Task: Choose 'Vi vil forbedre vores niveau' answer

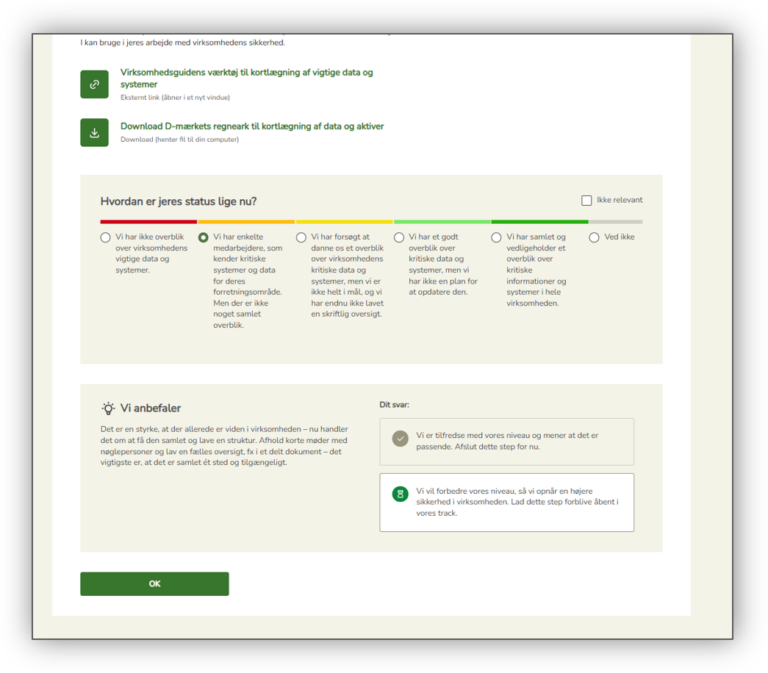Action: [506, 502]
